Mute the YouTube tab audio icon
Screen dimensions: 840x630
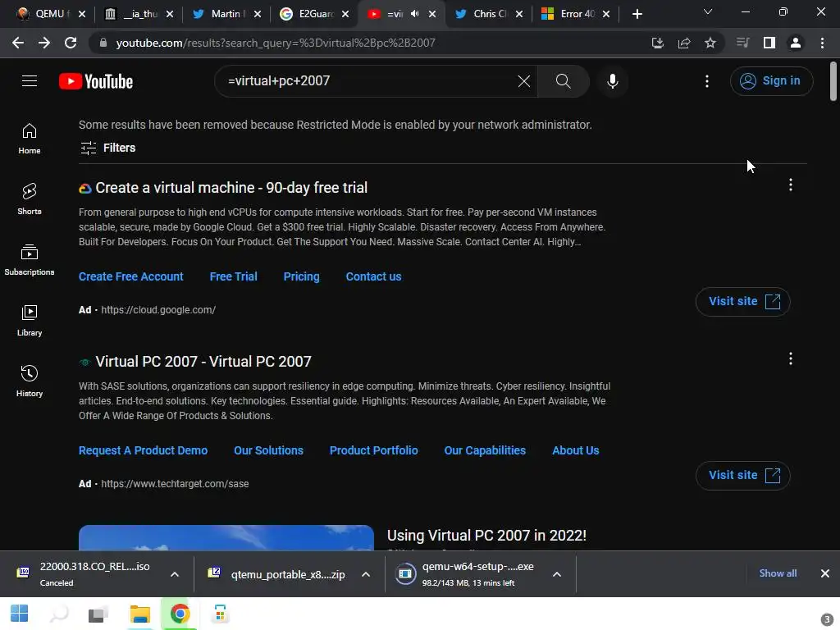414,14
